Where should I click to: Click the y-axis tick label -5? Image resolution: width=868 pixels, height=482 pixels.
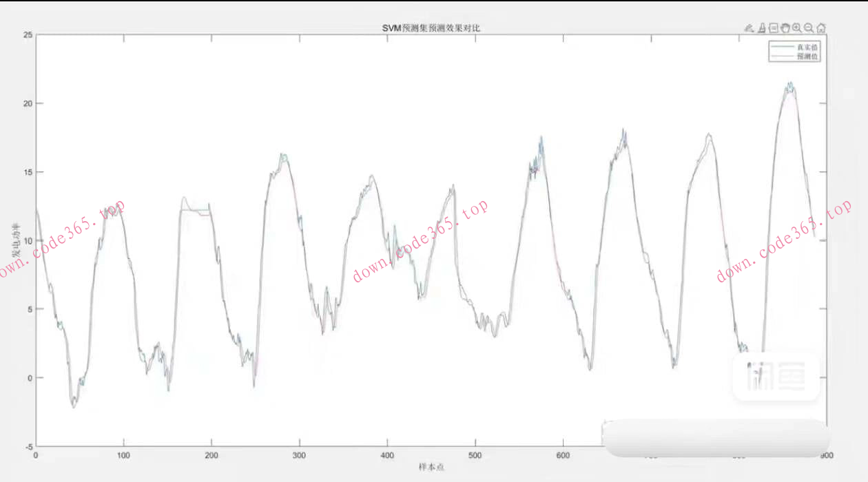(x=28, y=446)
